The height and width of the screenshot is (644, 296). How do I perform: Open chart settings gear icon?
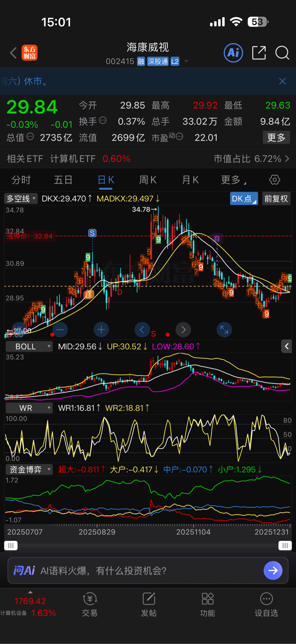(275, 179)
